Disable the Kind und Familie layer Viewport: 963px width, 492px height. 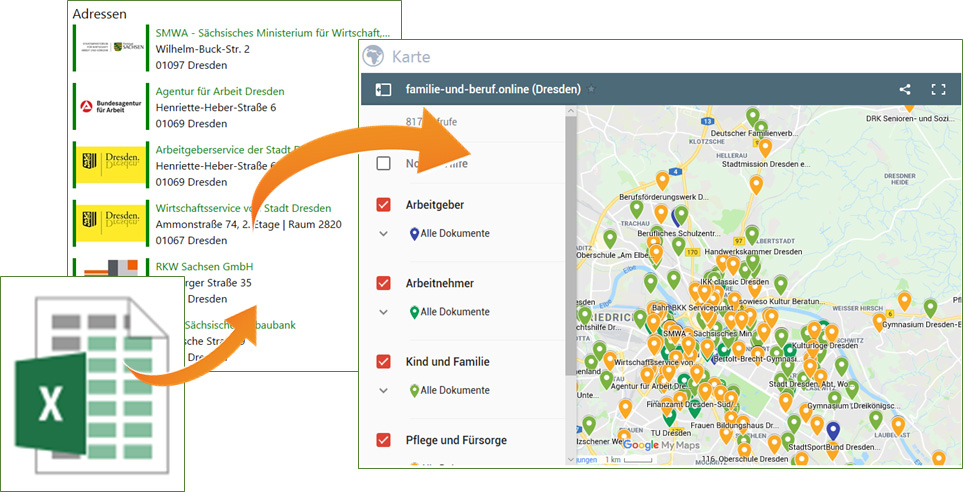(x=383, y=361)
